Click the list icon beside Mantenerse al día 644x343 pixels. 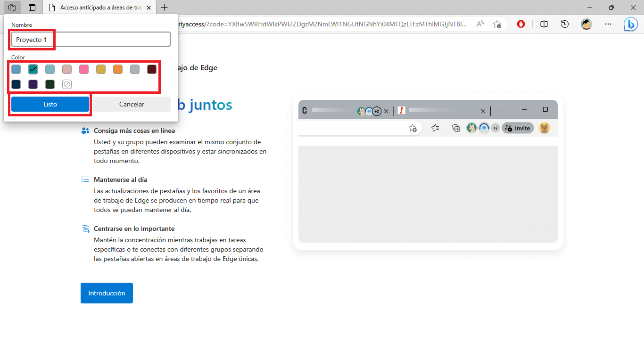coord(85,180)
